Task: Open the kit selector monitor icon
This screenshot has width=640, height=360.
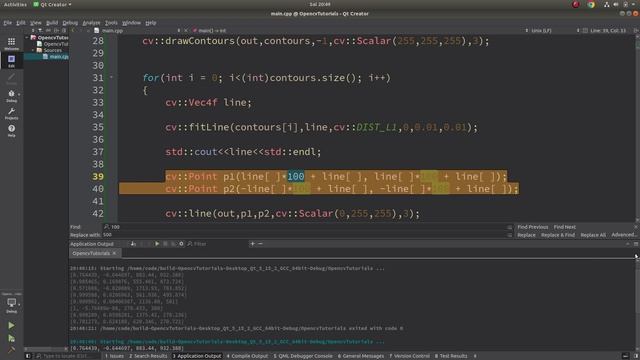Action: [11, 304]
